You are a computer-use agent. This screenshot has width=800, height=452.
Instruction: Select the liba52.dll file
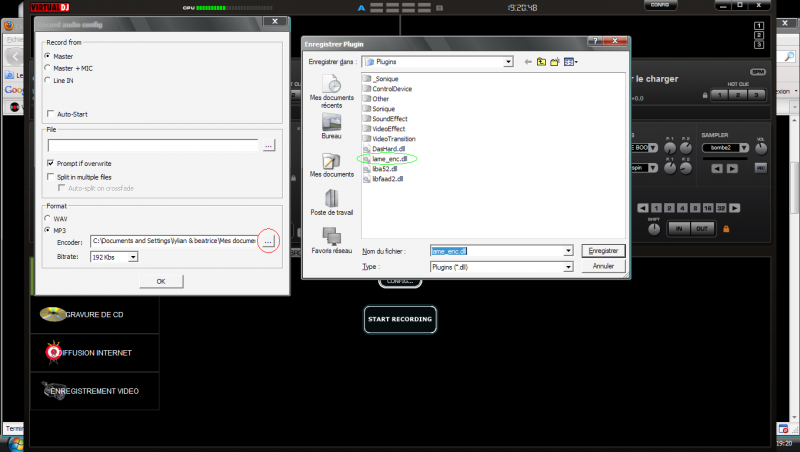point(380,169)
